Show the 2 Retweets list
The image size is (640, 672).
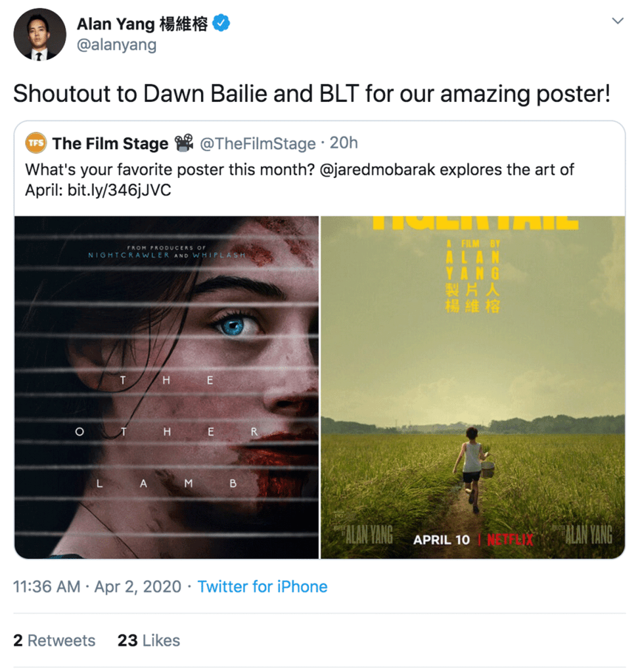(x=55, y=640)
